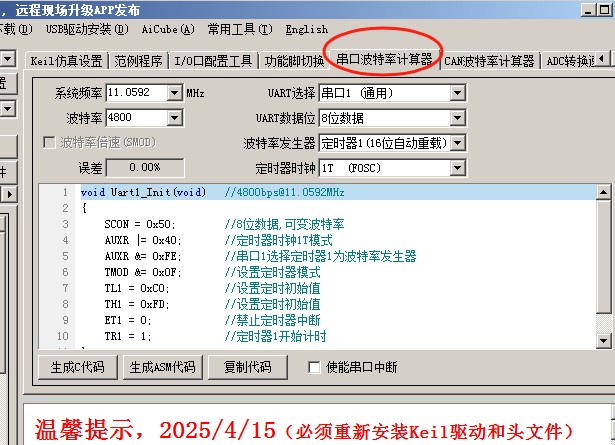
Task: Click code line ET1 = 0
Action: tap(128, 320)
